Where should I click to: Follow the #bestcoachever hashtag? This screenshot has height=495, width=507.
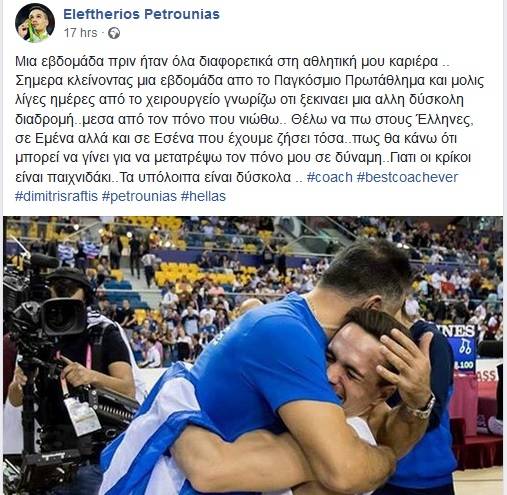(x=407, y=177)
